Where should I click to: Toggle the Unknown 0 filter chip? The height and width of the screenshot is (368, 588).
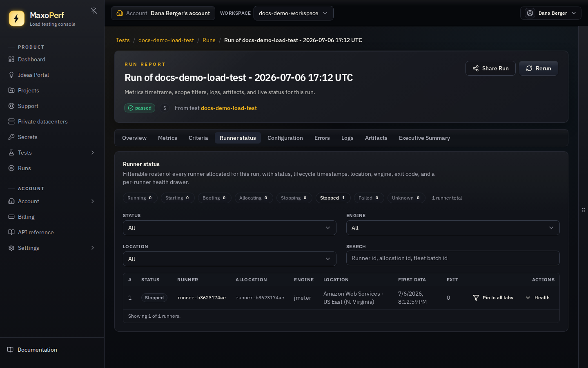(406, 198)
